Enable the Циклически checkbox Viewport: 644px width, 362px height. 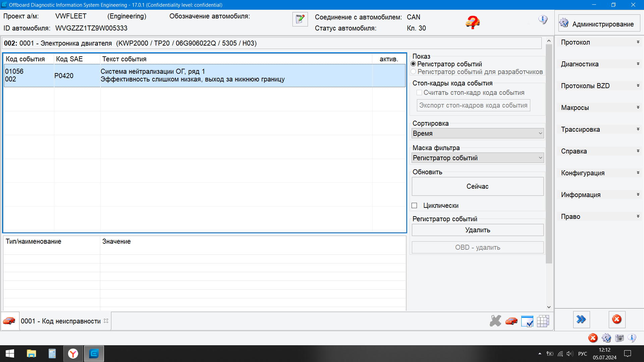pyautogui.click(x=415, y=205)
